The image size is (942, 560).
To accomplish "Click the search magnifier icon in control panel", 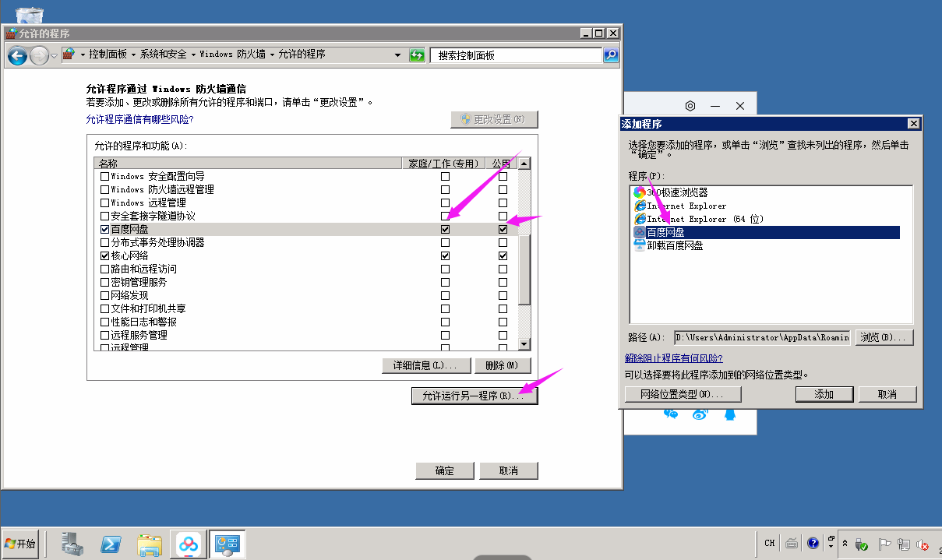I will click(611, 55).
